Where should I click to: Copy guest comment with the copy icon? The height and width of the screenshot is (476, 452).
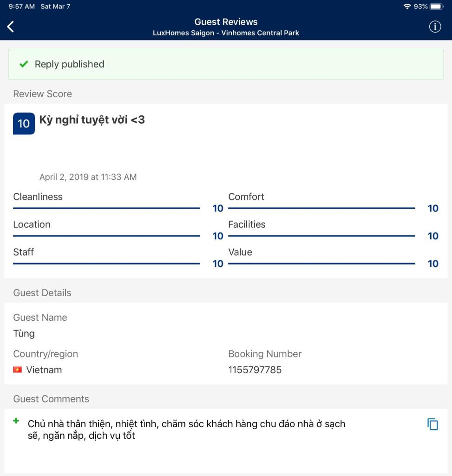pos(432,424)
